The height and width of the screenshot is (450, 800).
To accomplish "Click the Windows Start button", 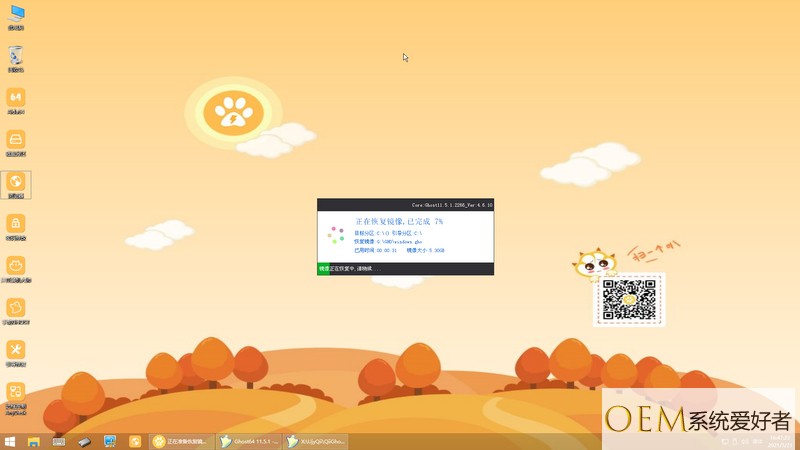I will point(10,441).
